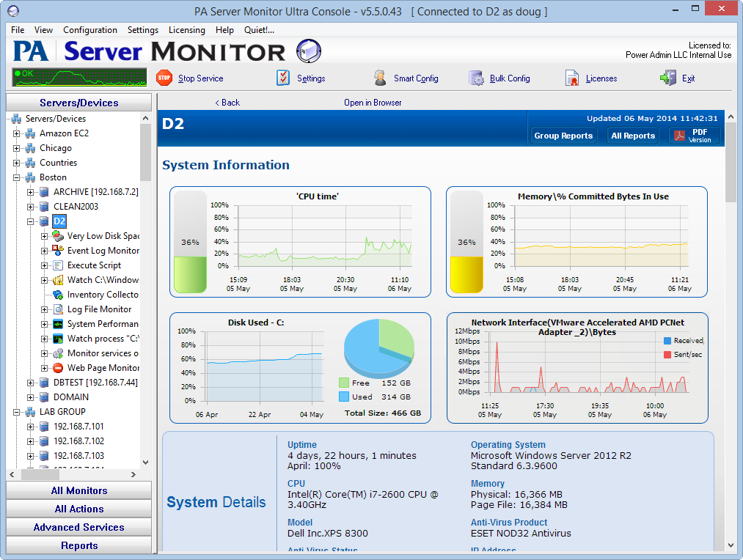Click the PDF Version Acrobat icon

[679, 136]
